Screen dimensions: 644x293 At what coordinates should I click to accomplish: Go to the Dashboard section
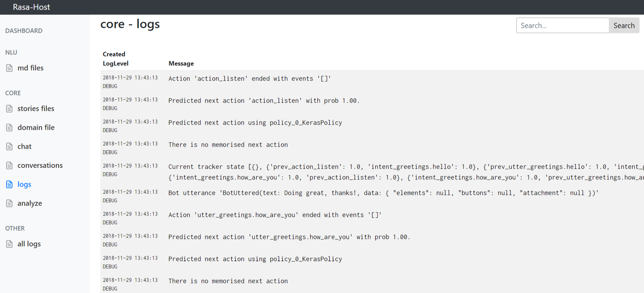tap(24, 31)
